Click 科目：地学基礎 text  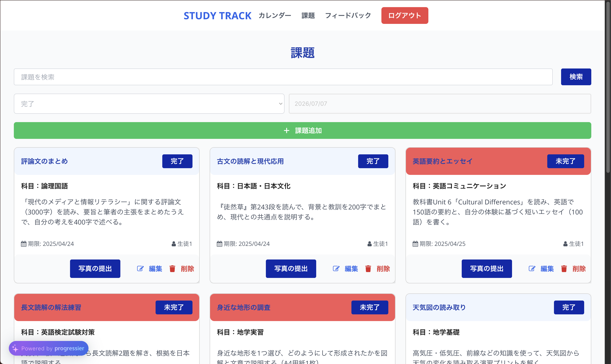(x=436, y=332)
